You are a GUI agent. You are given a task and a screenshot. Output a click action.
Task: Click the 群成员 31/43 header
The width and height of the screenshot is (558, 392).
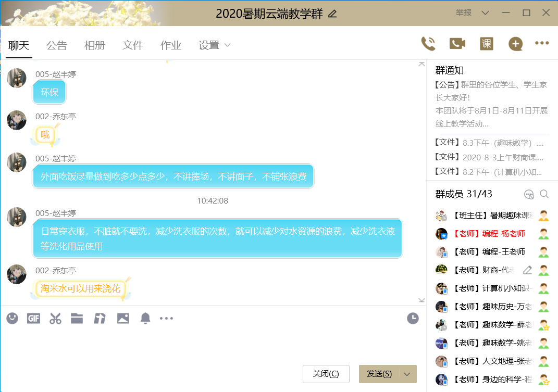click(x=464, y=194)
